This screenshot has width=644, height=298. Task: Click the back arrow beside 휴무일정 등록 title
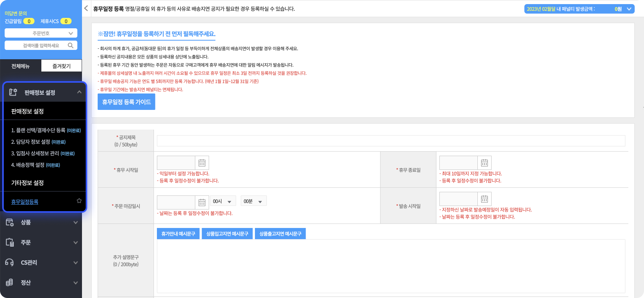pos(86,8)
